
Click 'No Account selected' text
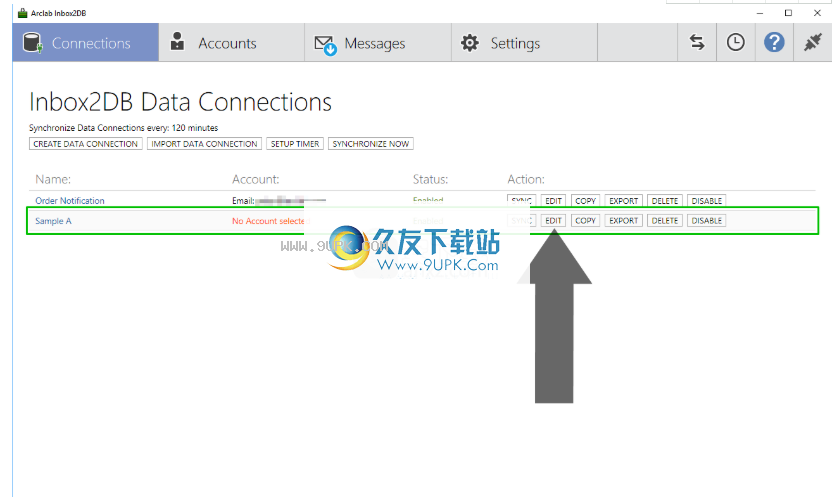270,221
